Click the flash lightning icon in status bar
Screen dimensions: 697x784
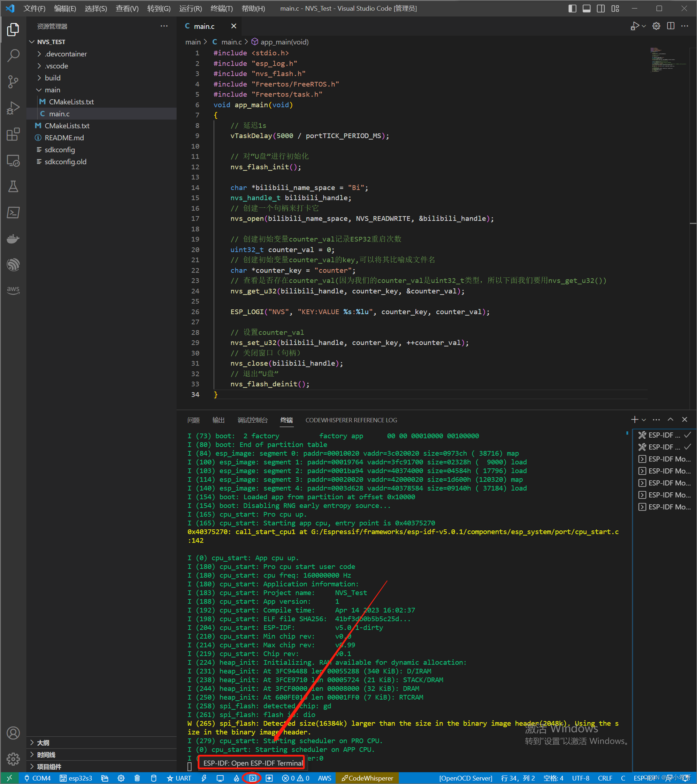click(x=204, y=778)
